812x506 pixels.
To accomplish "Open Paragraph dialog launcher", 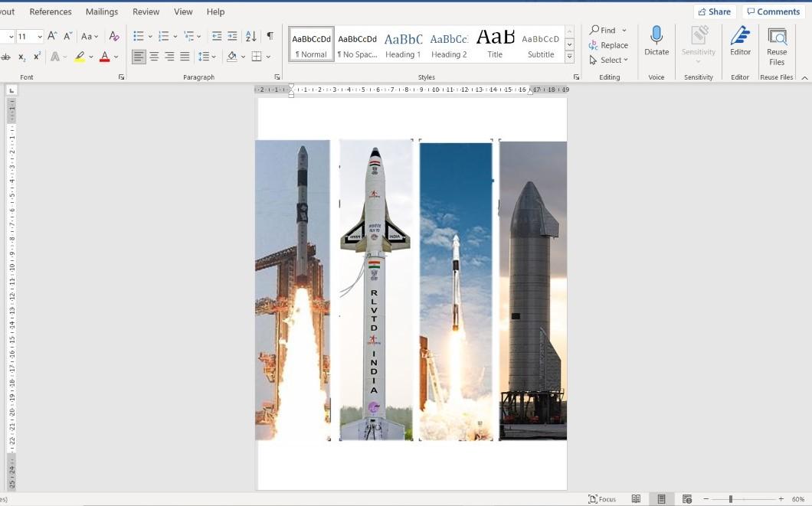I will [x=277, y=77].
